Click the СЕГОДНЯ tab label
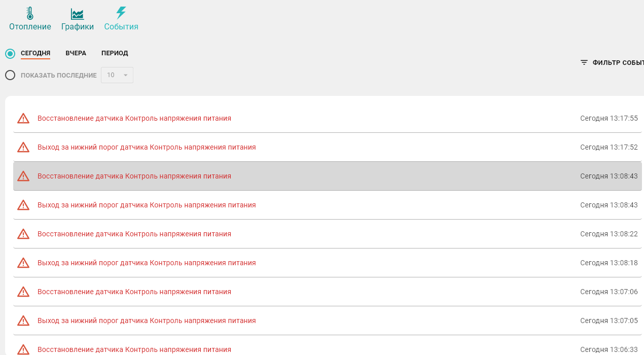Viewport: 644px width, 355px height. pos(35,53)
